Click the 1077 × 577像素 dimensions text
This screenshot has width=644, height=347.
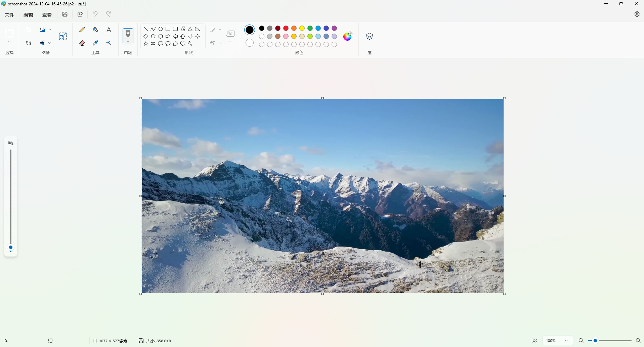(113, 341)
